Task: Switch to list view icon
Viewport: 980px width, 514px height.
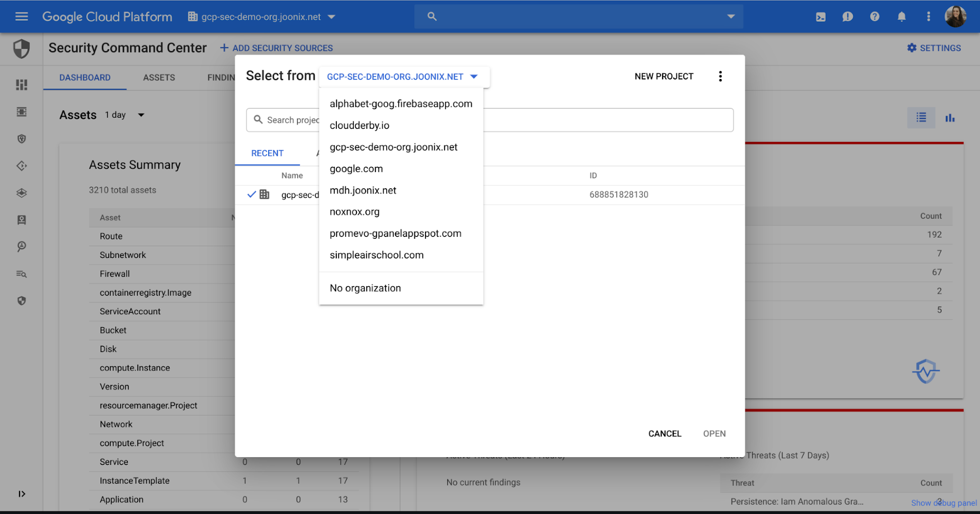Action: (921, 118)
